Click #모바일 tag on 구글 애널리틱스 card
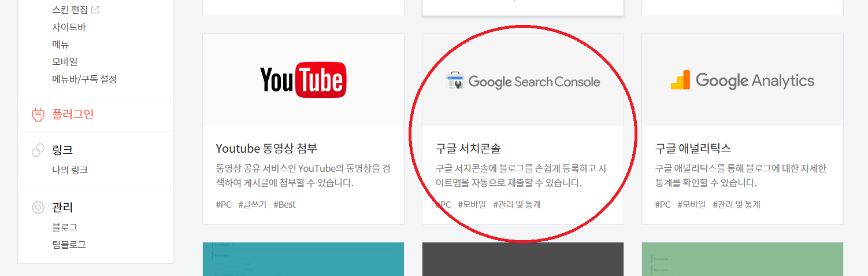The height and width of the screenshot is (276, 868). coord(692,204)
